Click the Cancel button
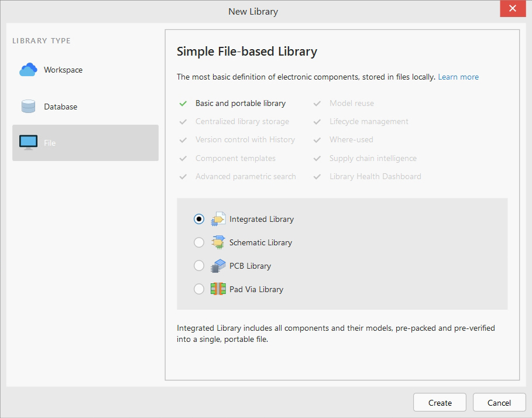 [x=499, y=402]
